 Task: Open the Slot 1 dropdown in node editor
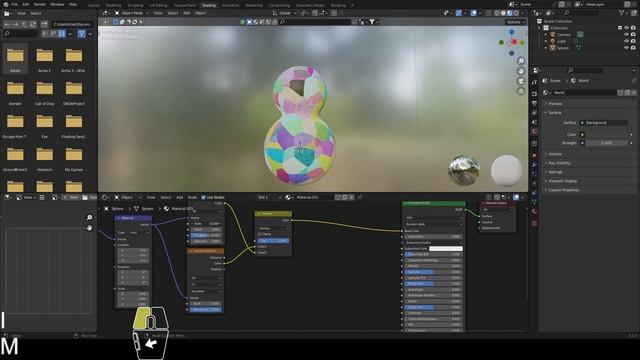tap(269, 197)
